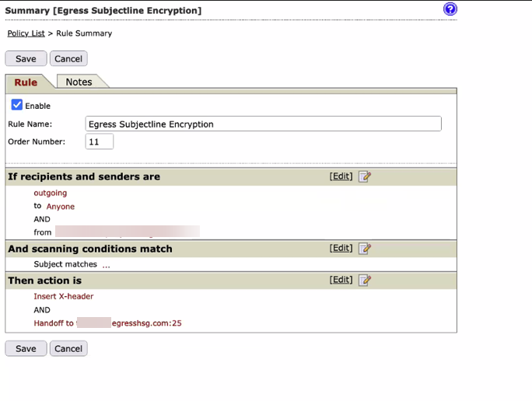
Task: Click the 'Anyone' recipient text
Action: (61, 207)
